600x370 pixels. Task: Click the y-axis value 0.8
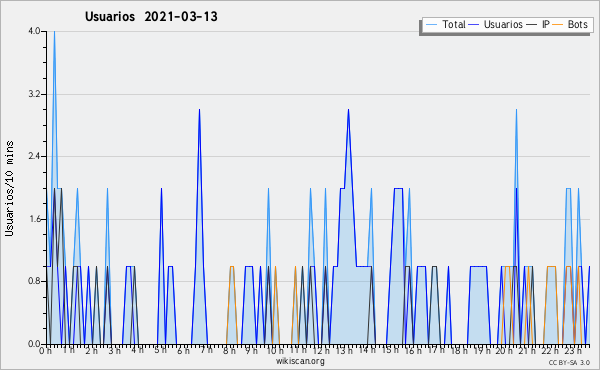[x=34, y=281]
